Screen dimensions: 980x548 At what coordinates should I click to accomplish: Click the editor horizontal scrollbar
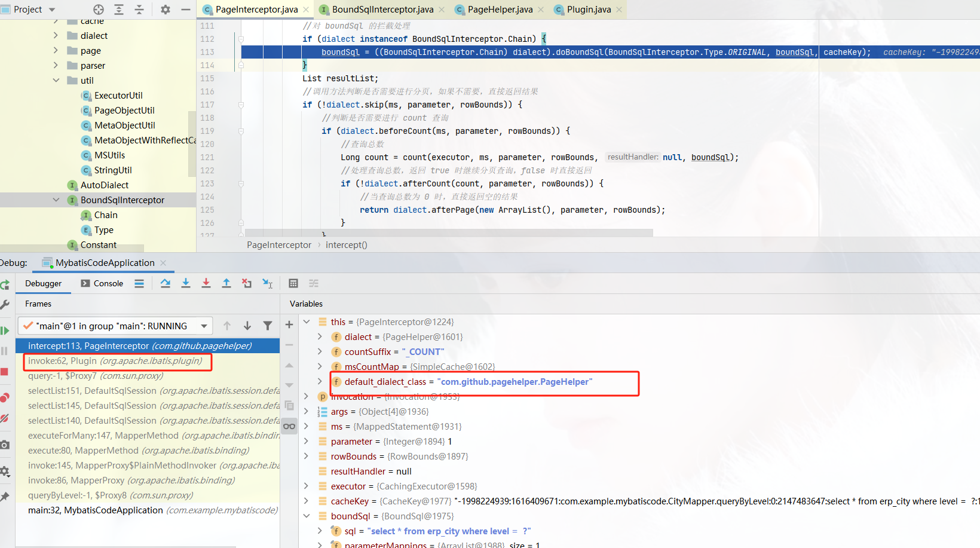[449, 232]
